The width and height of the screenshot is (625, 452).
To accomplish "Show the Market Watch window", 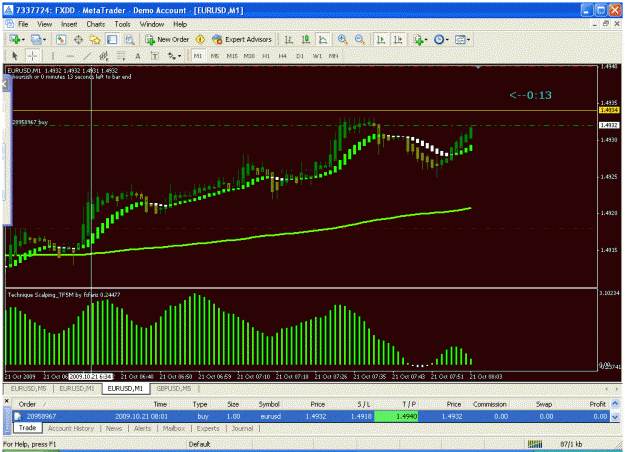I will (61, 39).
